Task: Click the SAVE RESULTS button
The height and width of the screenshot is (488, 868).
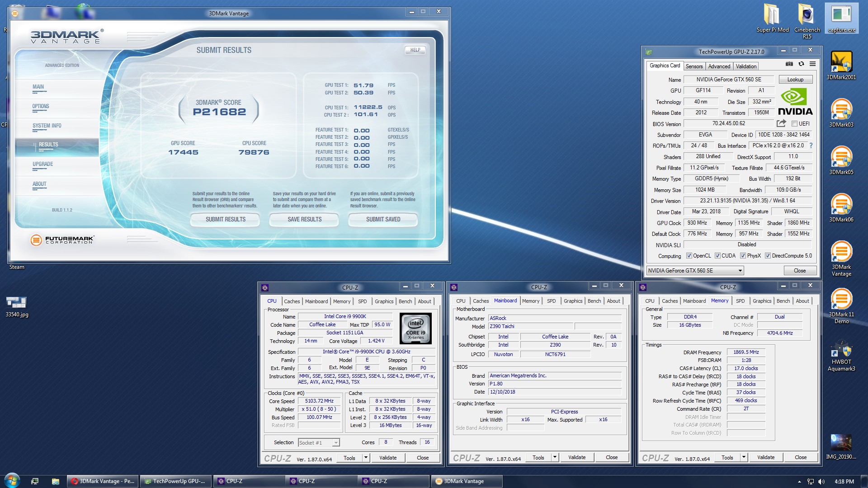Action: (304, 220)
